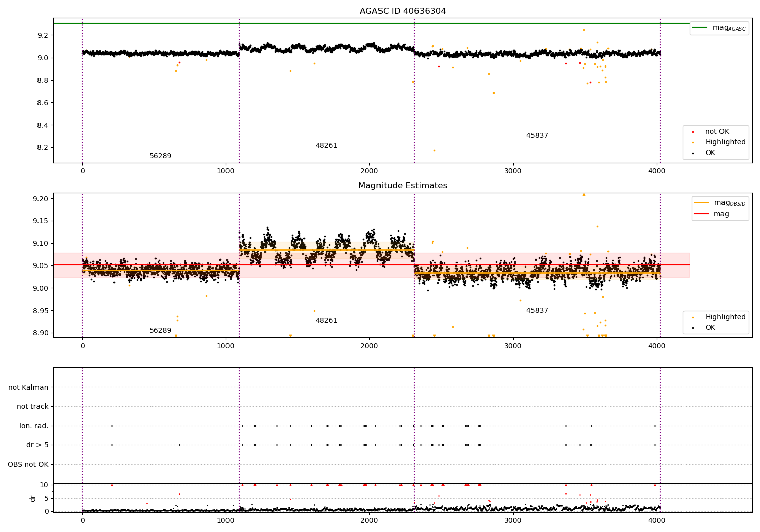760x532 pixels.
Task: Click x-tick 4000 under the bottom plot
Action: pos(657,520)
